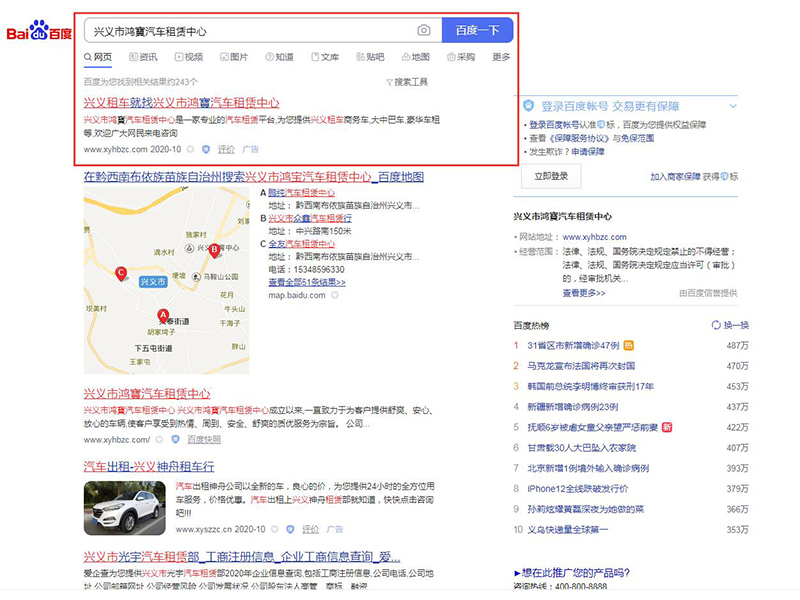Open result 汽车出租-兴义神舟租车行

pyautogui.click(x=149, y=466)
